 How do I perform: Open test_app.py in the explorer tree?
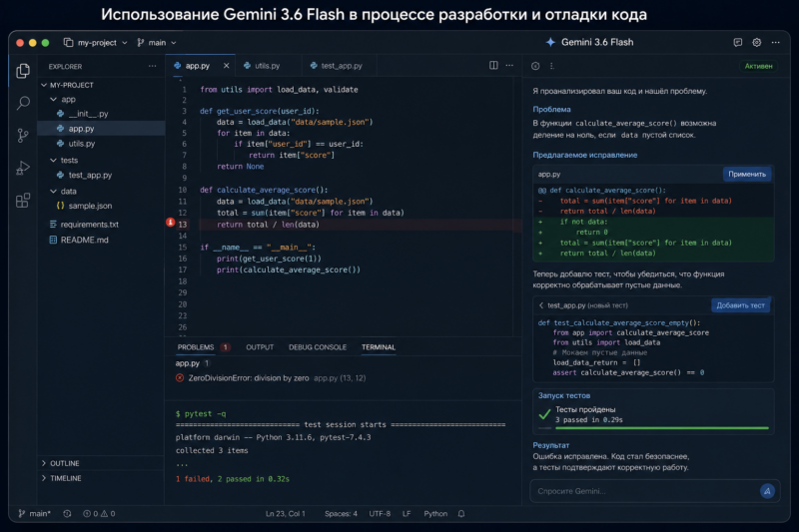pos(90,175)
